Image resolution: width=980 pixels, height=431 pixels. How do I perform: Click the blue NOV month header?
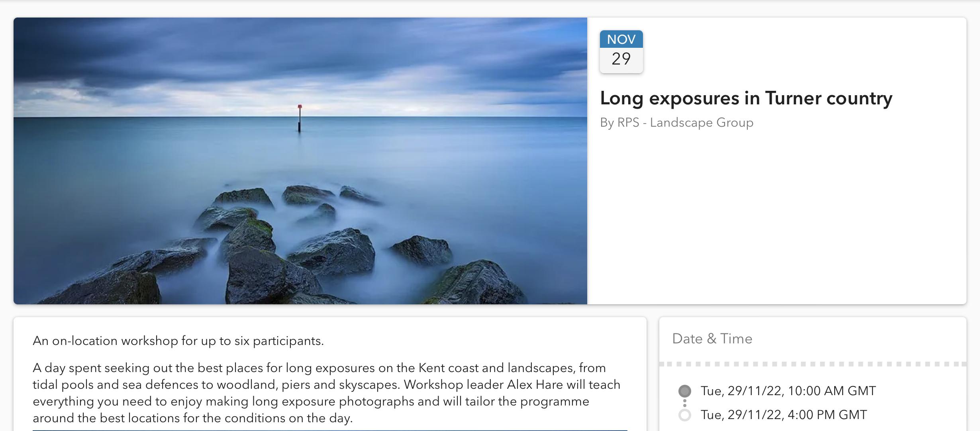pyautogui.click(x=621, y=39)
